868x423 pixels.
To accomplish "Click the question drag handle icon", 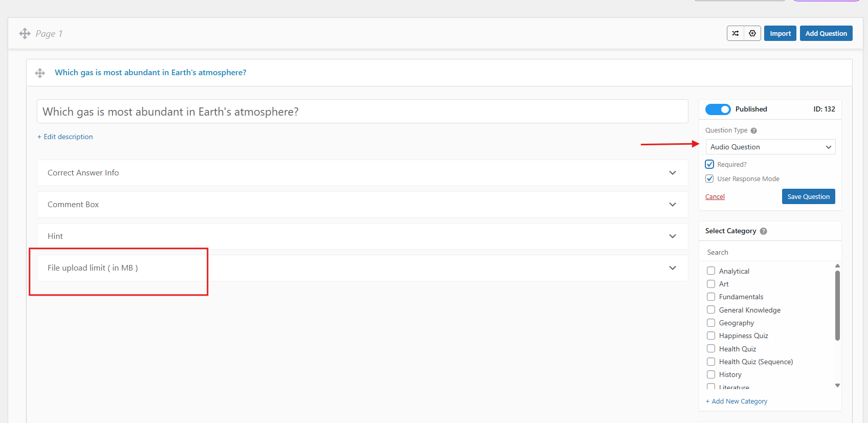I will pyautogui.click(x=40, y=73).
